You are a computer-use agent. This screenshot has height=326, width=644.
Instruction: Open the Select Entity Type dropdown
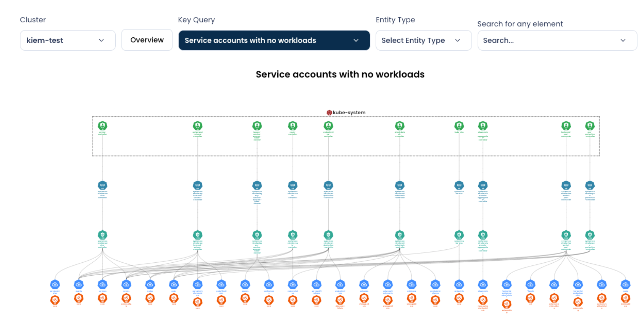point(423,40)
